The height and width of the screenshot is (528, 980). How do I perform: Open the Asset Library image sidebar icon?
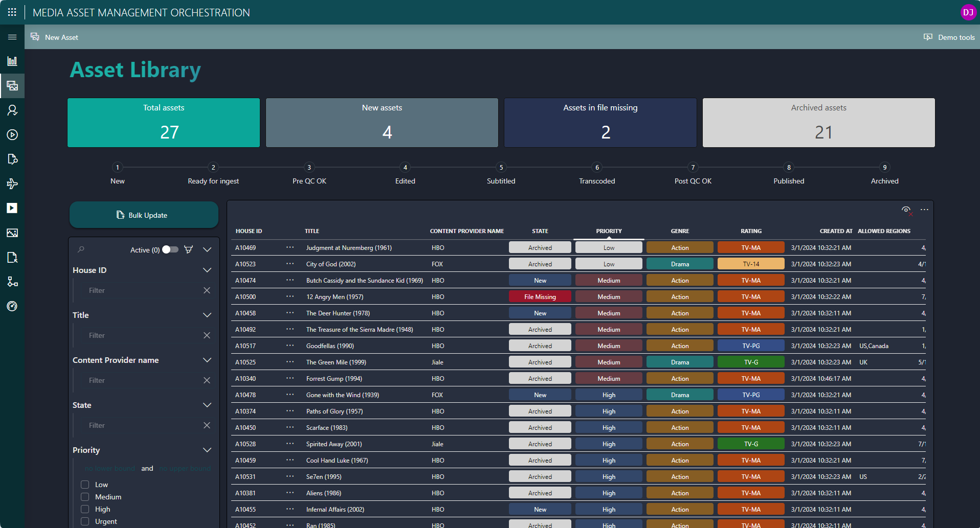pos(12,86)
